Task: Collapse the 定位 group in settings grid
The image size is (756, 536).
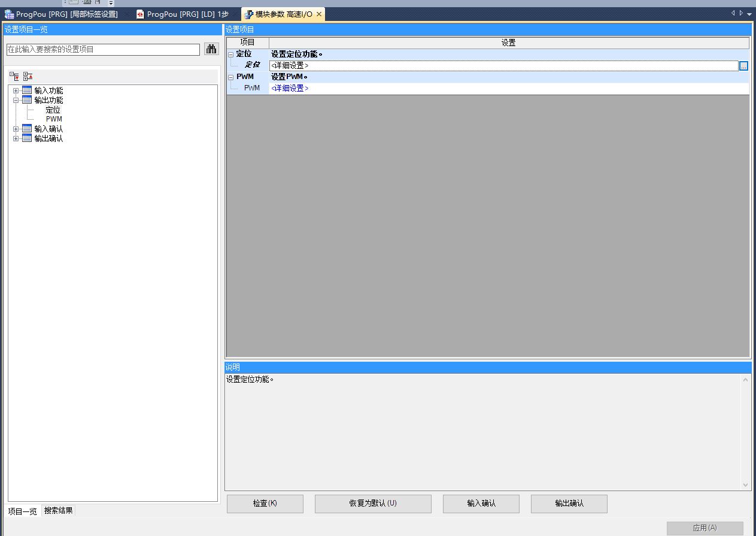Action: point(231,54)
